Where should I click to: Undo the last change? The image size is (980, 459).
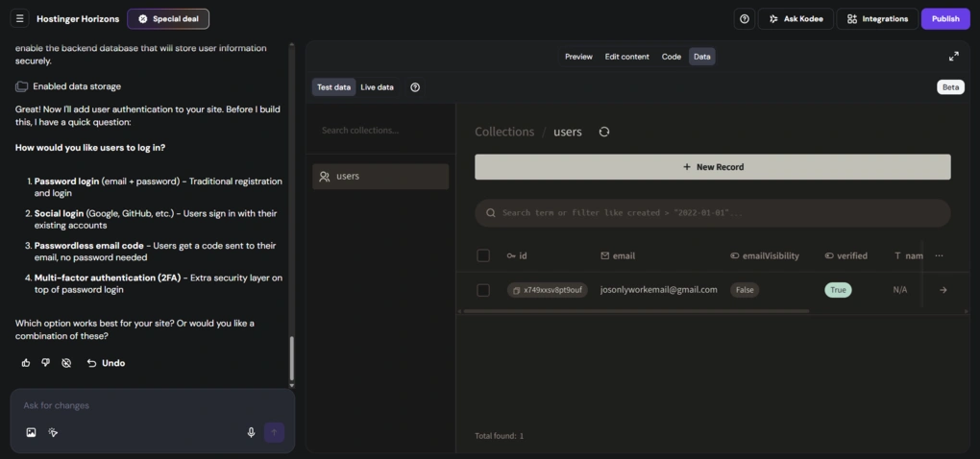tap(106, 363)
